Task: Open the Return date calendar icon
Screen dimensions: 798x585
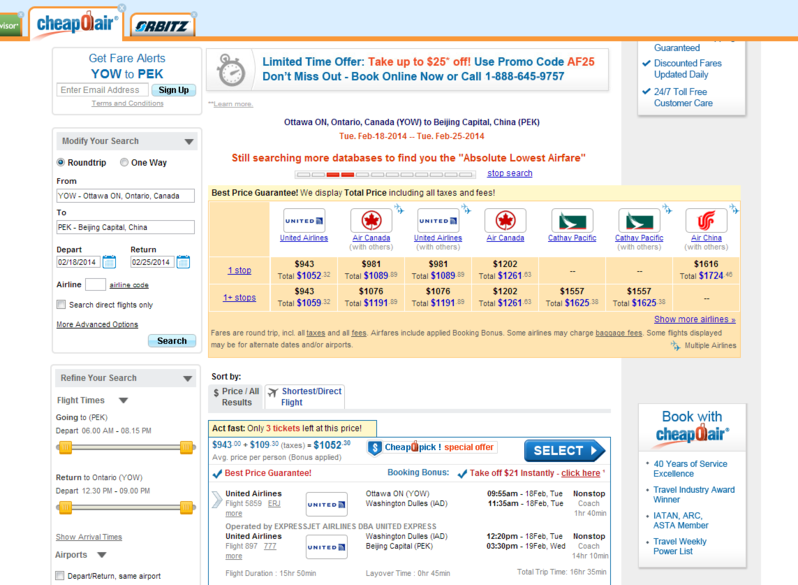Action: [183, 262]
